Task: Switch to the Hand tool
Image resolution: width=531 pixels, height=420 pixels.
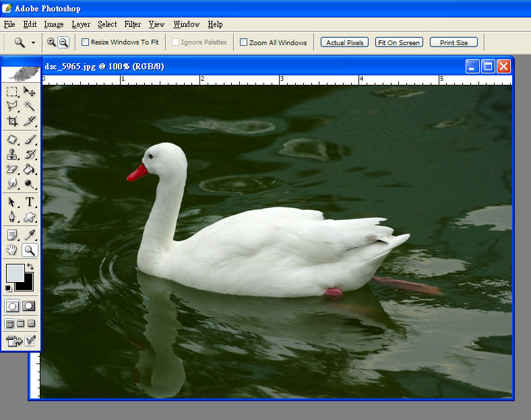Action: 12,250
